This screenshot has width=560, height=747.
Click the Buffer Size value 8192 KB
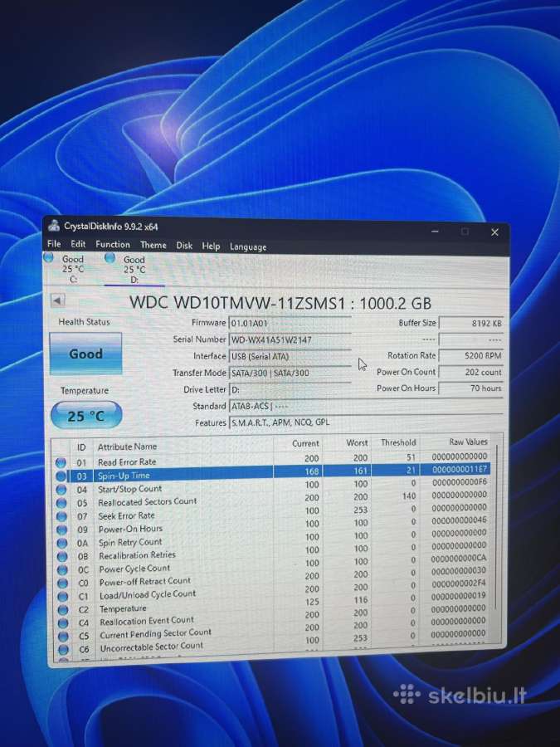point(470,323)
